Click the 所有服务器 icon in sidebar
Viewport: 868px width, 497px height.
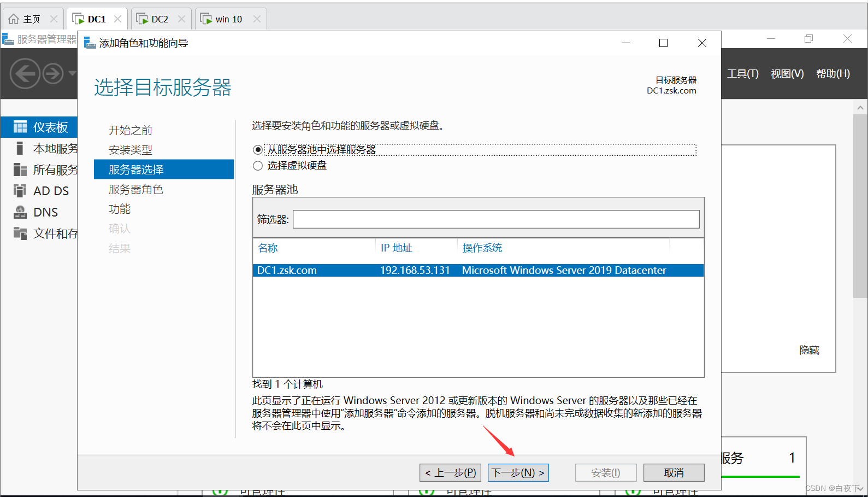tap(20, 169)
